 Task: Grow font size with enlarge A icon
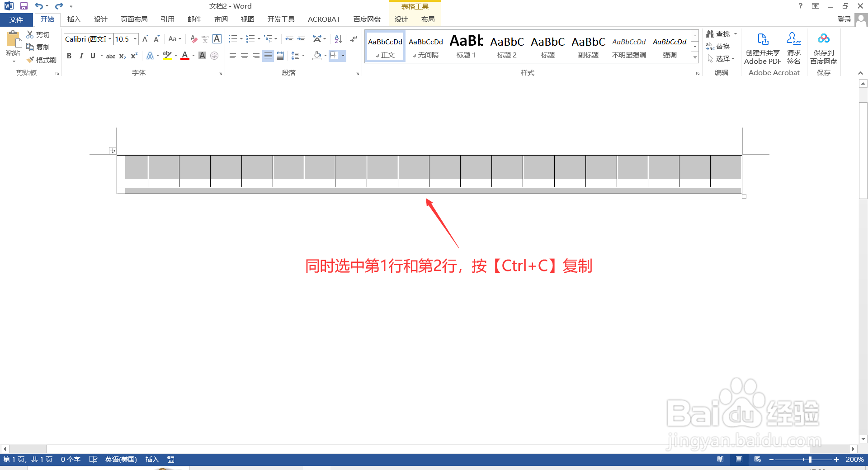click(145, 39)
